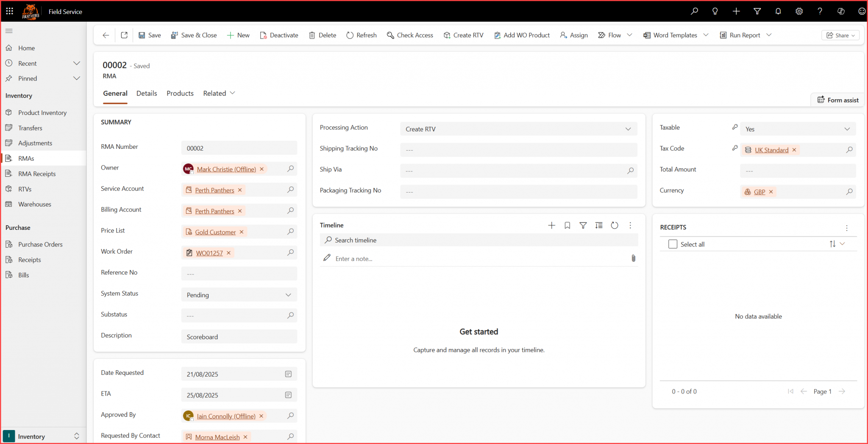Open the Timeline filter funnel icon

coord(583,226)
